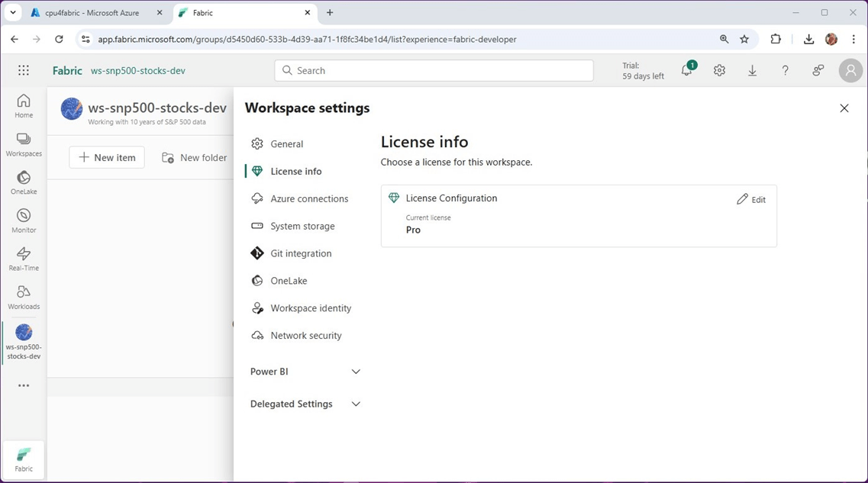Open OneLake in left navigation bar
The image size is (868, 483).
coord(23,183)
